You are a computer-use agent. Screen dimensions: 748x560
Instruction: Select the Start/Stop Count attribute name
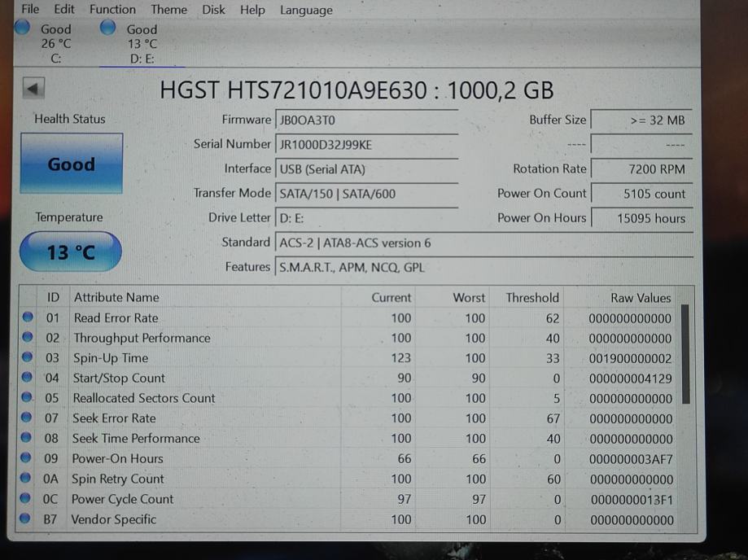tap(119, 378)
